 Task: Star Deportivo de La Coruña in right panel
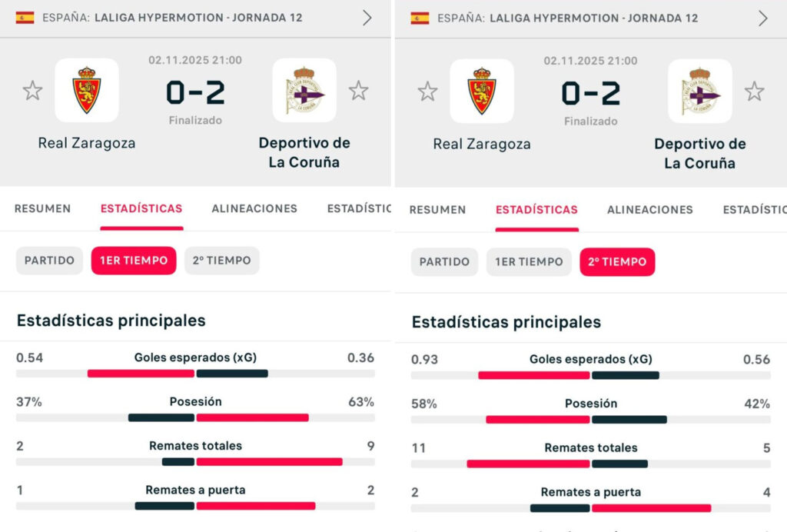pos(754,91)
